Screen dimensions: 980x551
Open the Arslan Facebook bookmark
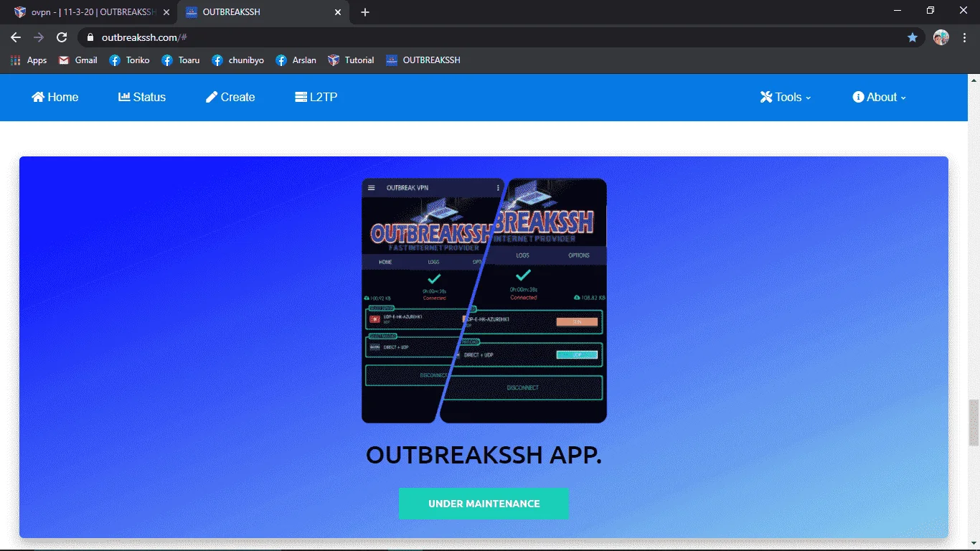click(296, 60)
